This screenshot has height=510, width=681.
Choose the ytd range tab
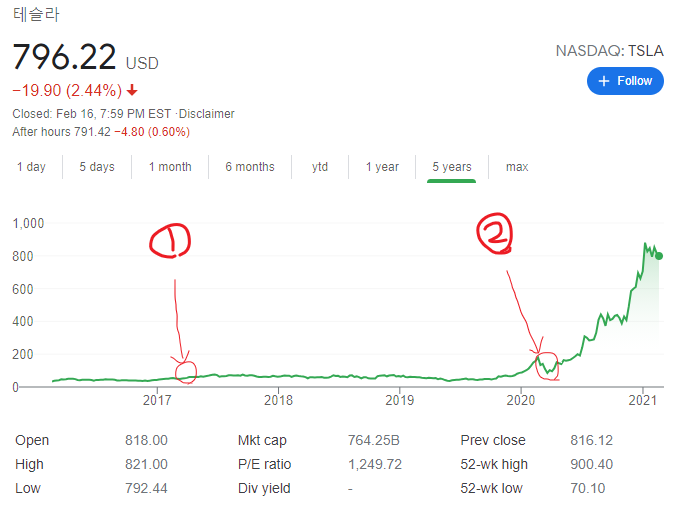[x=320, y=167]
